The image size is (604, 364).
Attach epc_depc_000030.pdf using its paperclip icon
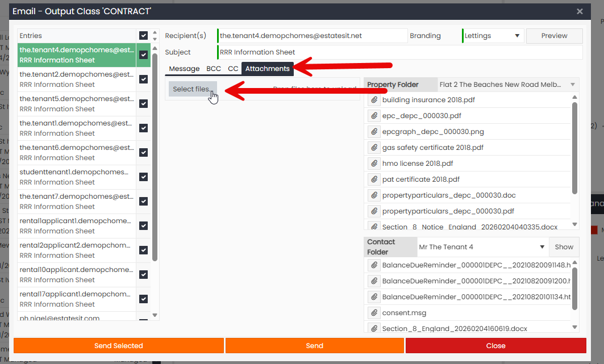click(374, 116)
